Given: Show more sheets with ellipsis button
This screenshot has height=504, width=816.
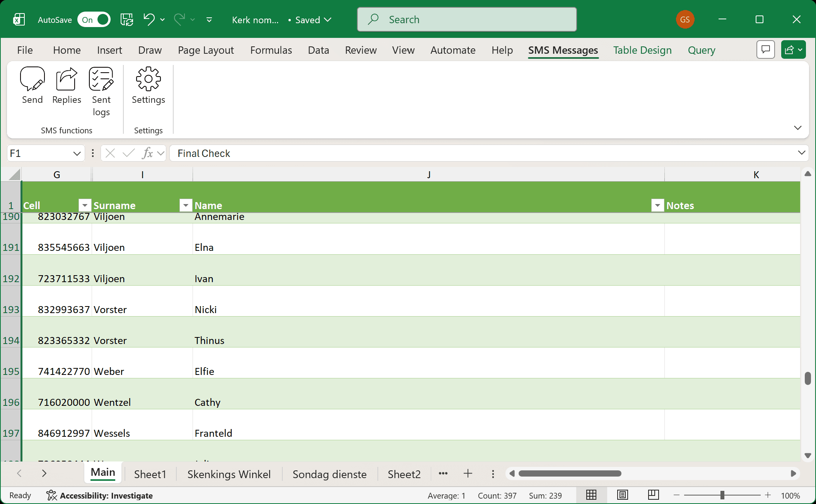Looking at the screenshot, I should tap(443, 473).
